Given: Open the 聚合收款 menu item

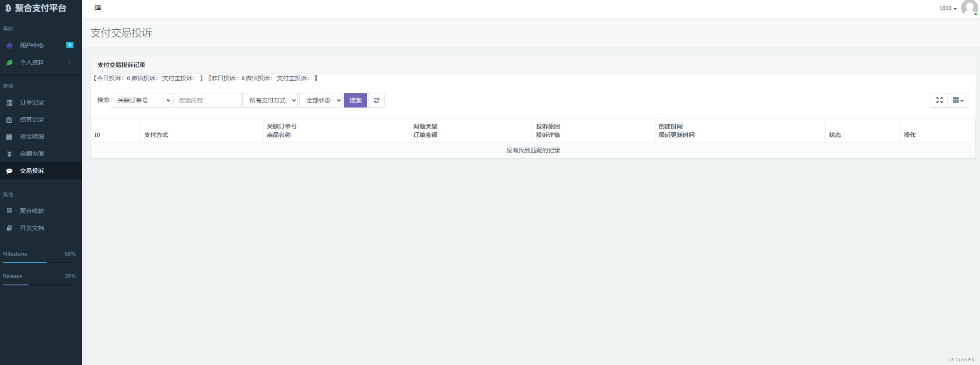Looking at the screenshot, I should 32,211.
